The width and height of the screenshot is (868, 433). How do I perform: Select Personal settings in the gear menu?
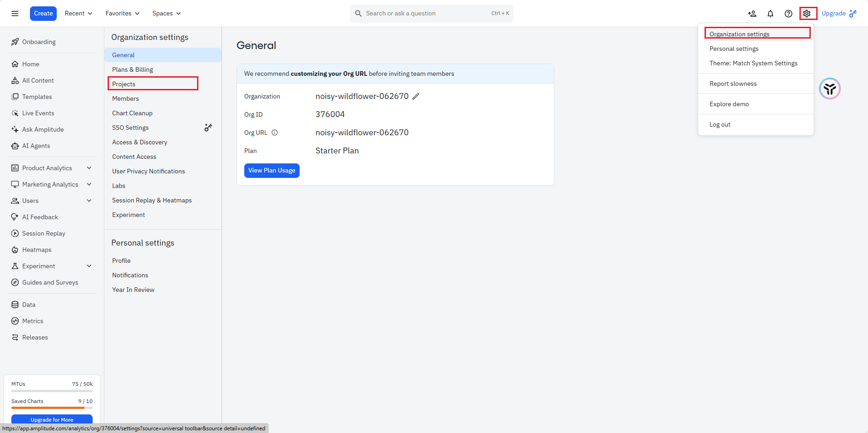pyautogui.click(x=756, y=49)
